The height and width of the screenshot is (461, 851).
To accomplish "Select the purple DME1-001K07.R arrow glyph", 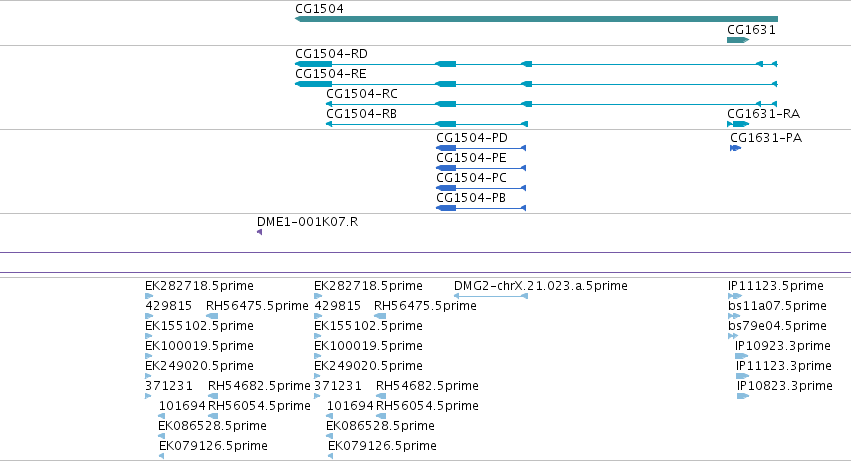I will point(259,232).
